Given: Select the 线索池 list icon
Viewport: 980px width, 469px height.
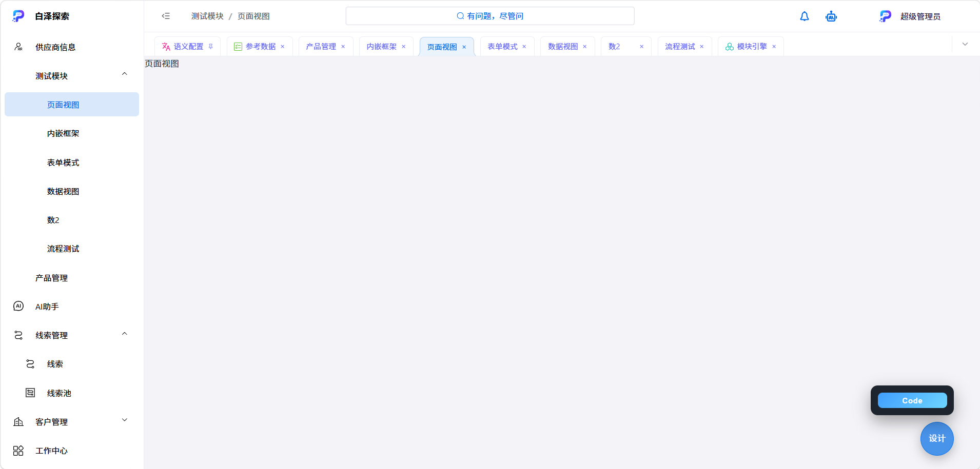Looking at the screenshot, I should coord(30,393).
